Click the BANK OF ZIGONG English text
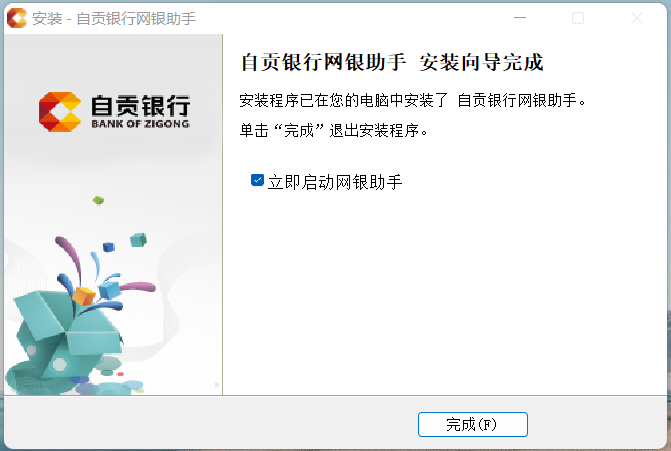Screen dimensions: 671x451 click(x=140, y=124)
